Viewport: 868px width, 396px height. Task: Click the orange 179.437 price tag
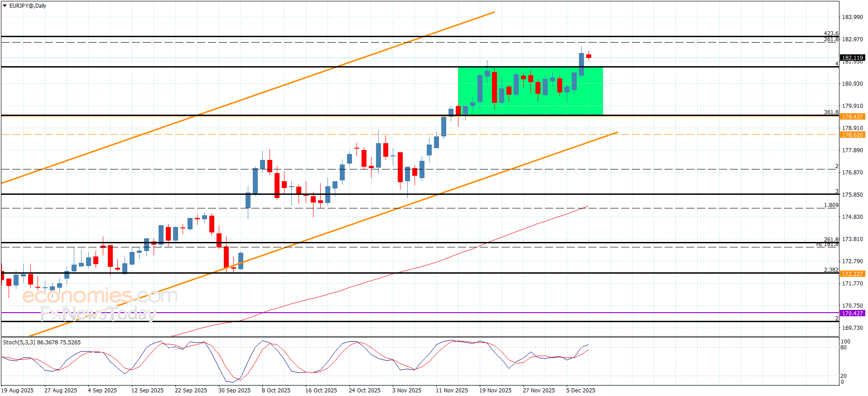pos(852,116)
